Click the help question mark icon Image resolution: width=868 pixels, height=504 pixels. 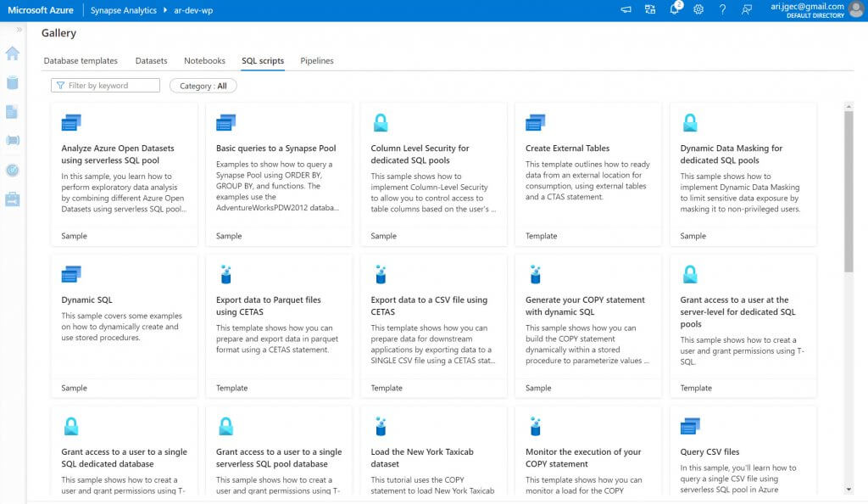[722, 9]
